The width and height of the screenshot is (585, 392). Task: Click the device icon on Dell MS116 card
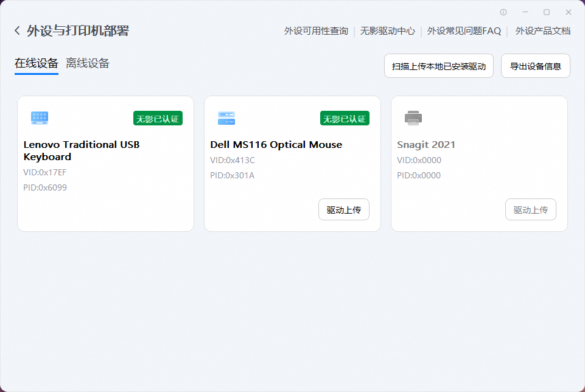226,118
